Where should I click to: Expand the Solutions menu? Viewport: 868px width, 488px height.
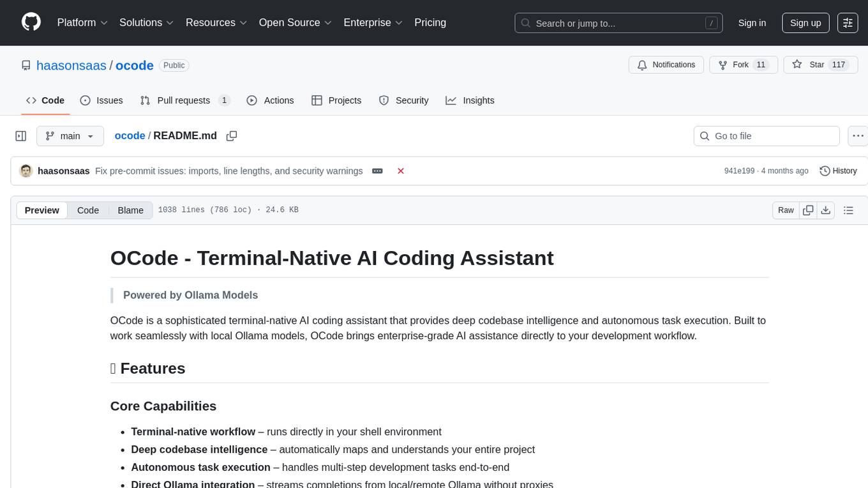(x=147, y=22)
